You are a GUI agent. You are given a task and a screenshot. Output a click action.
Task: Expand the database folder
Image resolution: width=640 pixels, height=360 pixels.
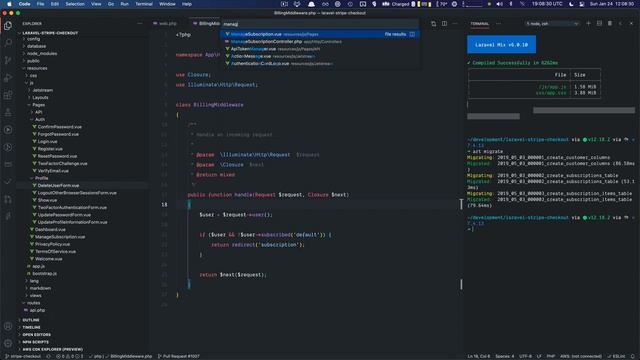coord(36,46)
